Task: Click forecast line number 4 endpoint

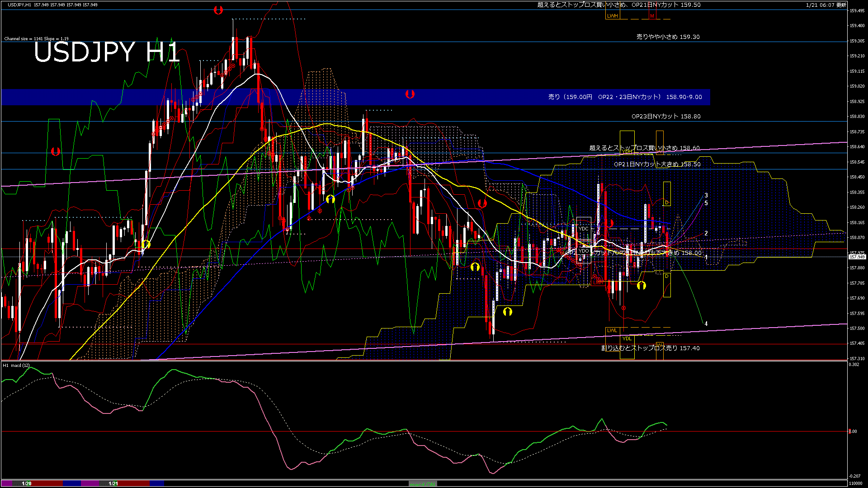Action: [x=706, y=324]
